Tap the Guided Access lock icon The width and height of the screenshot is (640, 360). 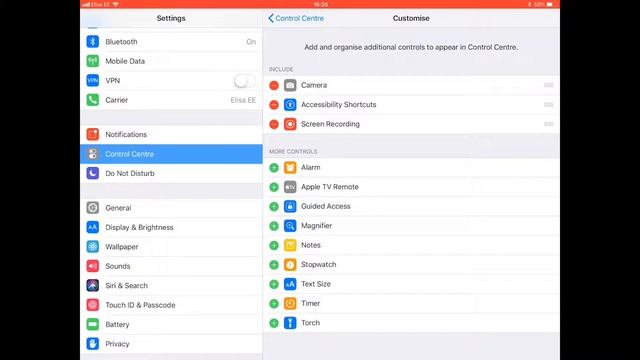[290, 207]
